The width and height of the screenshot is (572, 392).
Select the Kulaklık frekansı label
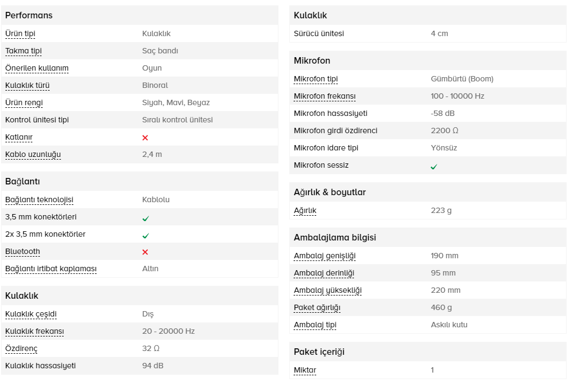35,331
